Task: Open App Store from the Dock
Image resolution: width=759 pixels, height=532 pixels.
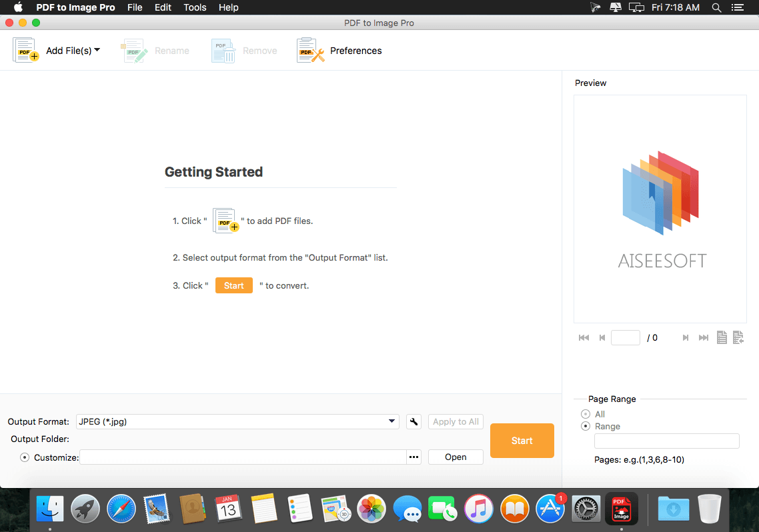Action: pyautogui.click(x=550, y=509)
